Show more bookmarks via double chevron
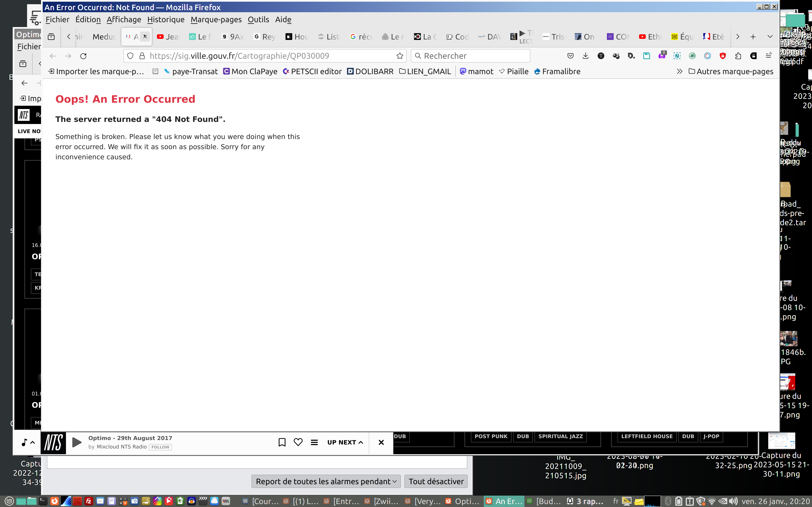The height and width of the screenshot is (507, 812). [x=679, y=71]
